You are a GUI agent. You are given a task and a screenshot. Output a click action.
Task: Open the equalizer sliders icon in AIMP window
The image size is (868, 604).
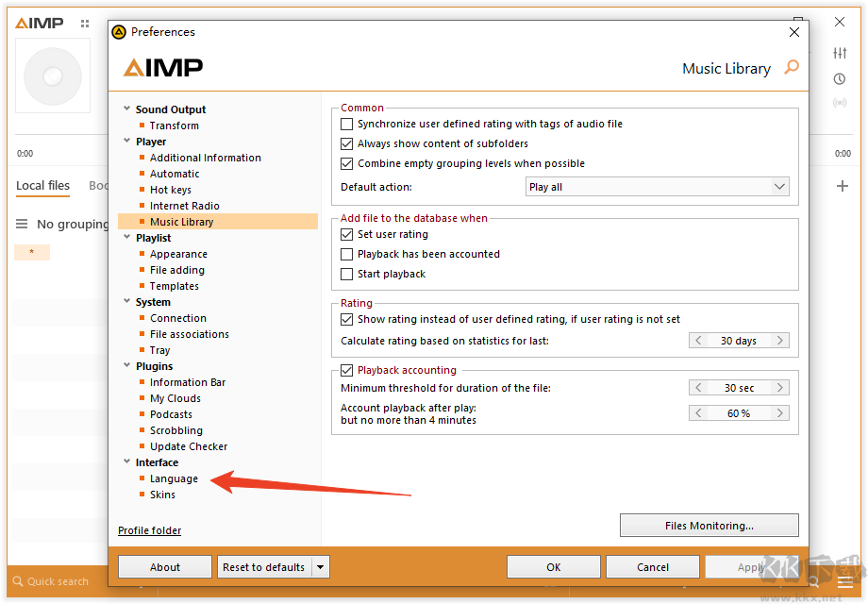(840, 53)
